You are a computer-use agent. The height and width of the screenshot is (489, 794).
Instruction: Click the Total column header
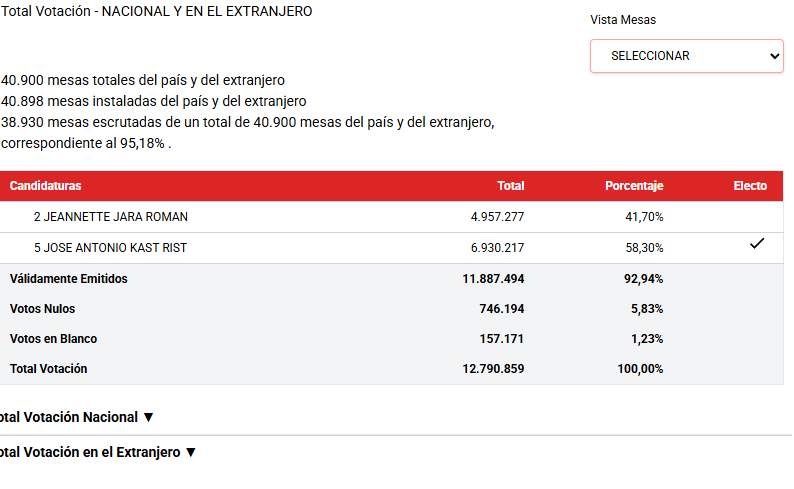click(510, 186)
